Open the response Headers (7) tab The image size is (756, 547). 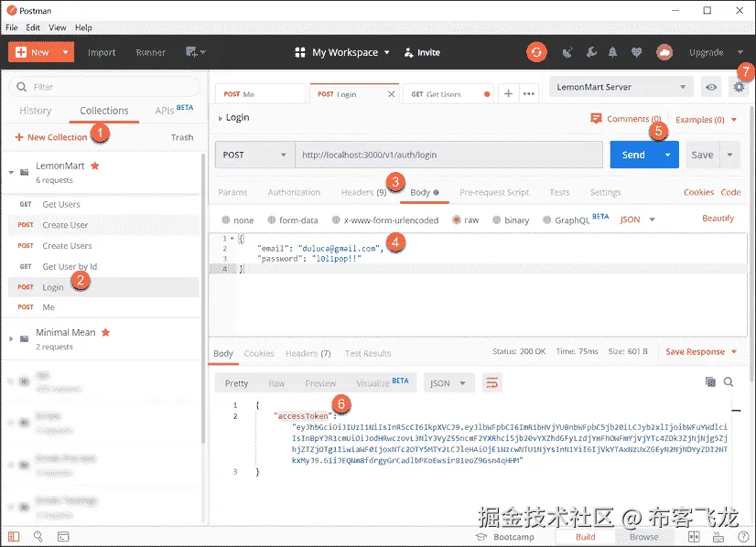[308, 353]
